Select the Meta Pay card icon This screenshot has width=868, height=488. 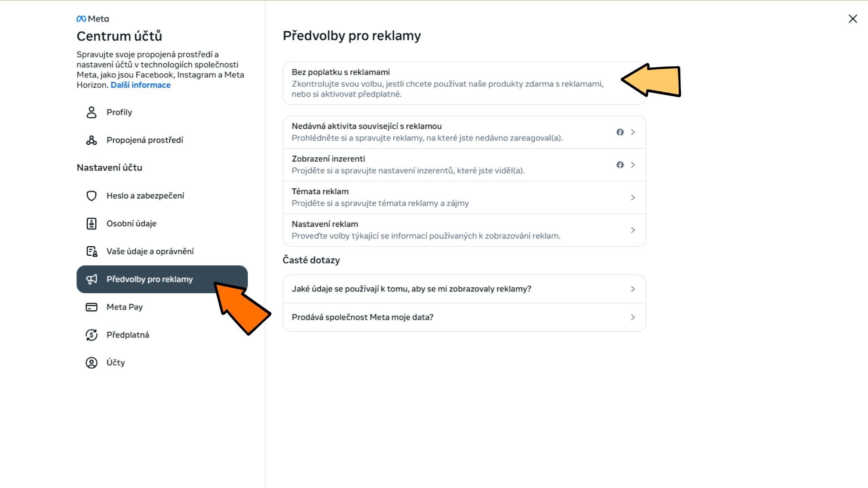tap(92, 307)
